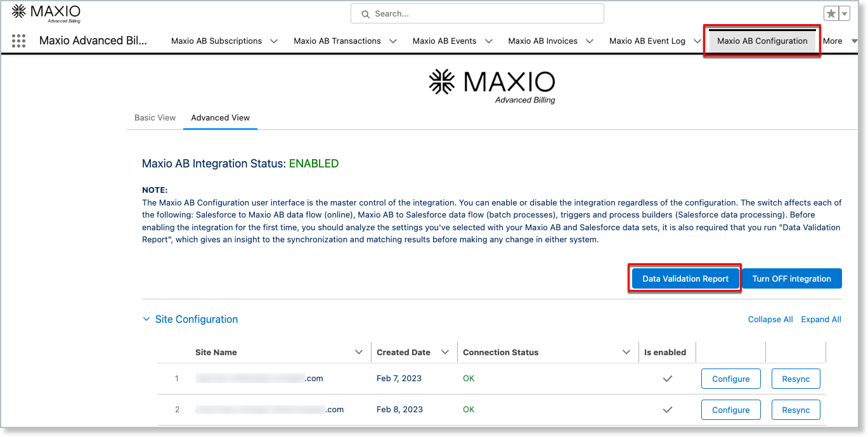
Task: Click the Collapse All link
Action: tap(770, 320)
